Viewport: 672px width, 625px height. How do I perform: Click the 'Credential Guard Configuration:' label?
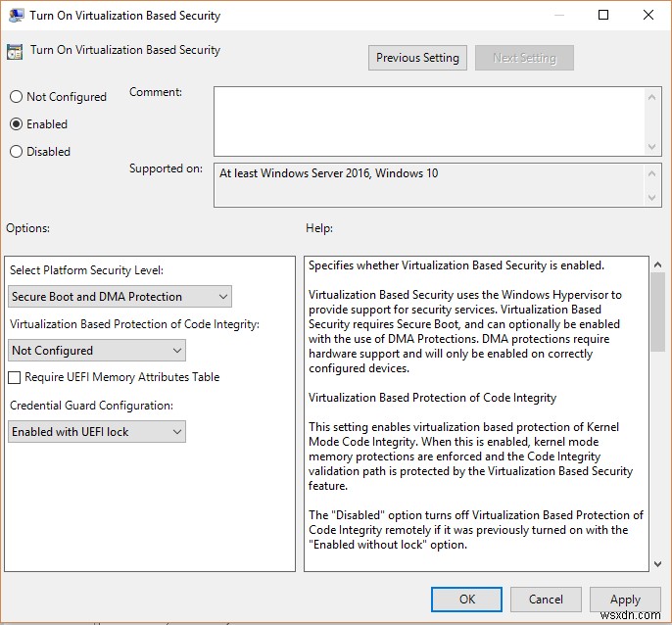coord(91,406)
